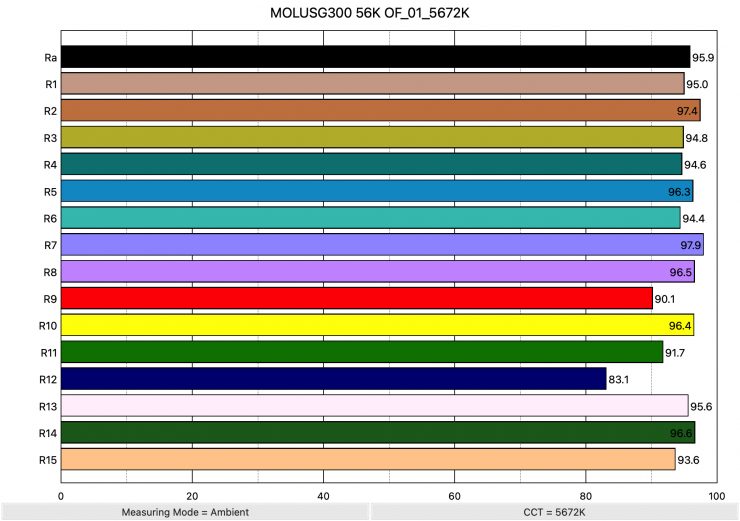740x521 pixels.
Task: Select the red R9 bar
Action: click(356, 298)
